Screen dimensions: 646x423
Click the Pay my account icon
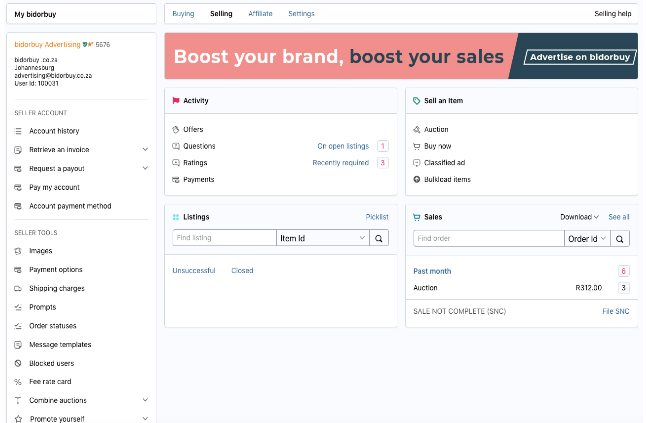[x=18, y=187]
